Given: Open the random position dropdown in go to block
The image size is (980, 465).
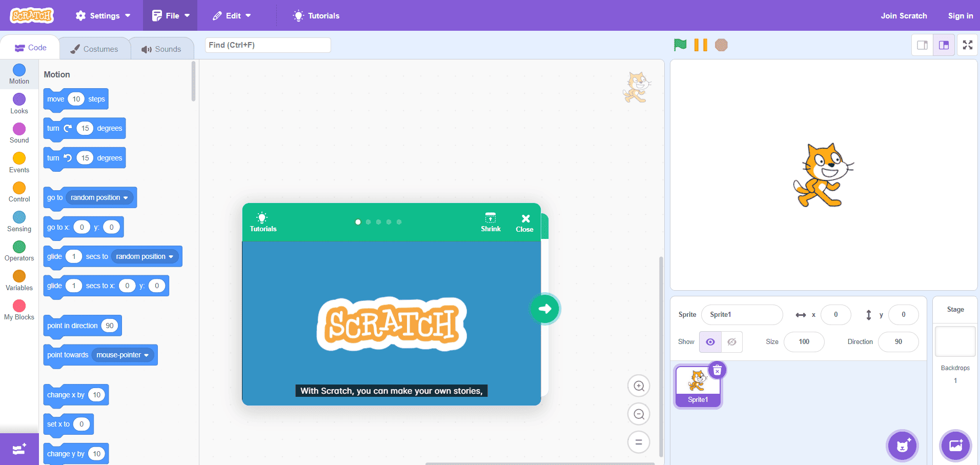Looking at the screenshot, I should coord(99,197).
